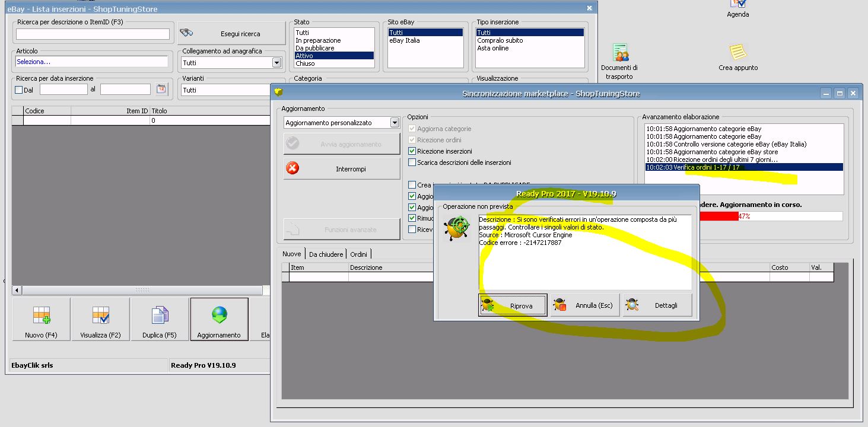This screenshot has width=868, height=427.
Task: Open Documenti di trasporto desktop icon
Action: click(x=621, y=62)
